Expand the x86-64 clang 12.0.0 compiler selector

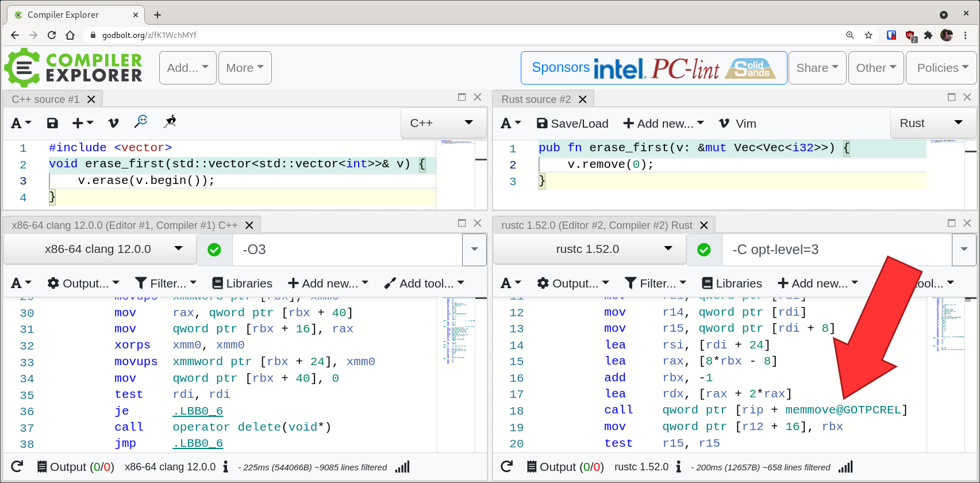click(100, 249)
